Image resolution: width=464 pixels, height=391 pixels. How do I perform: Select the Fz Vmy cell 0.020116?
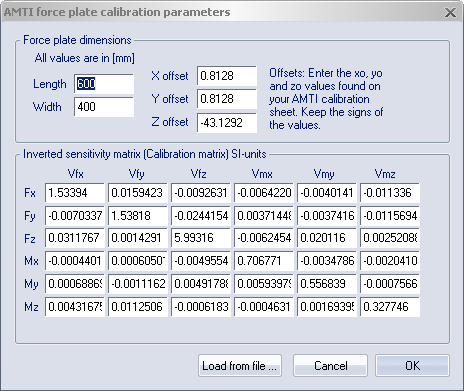click(327, 238)
